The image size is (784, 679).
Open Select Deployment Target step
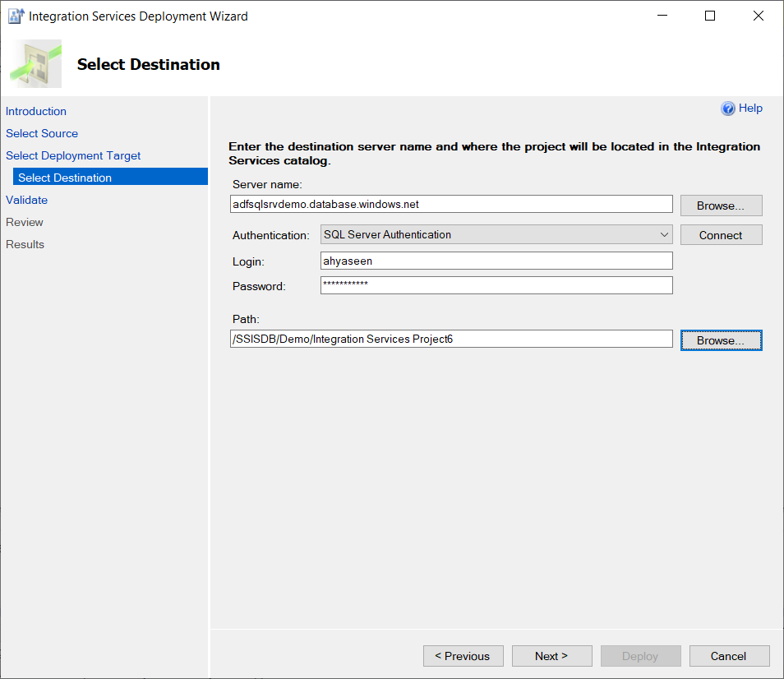[73, 155]
